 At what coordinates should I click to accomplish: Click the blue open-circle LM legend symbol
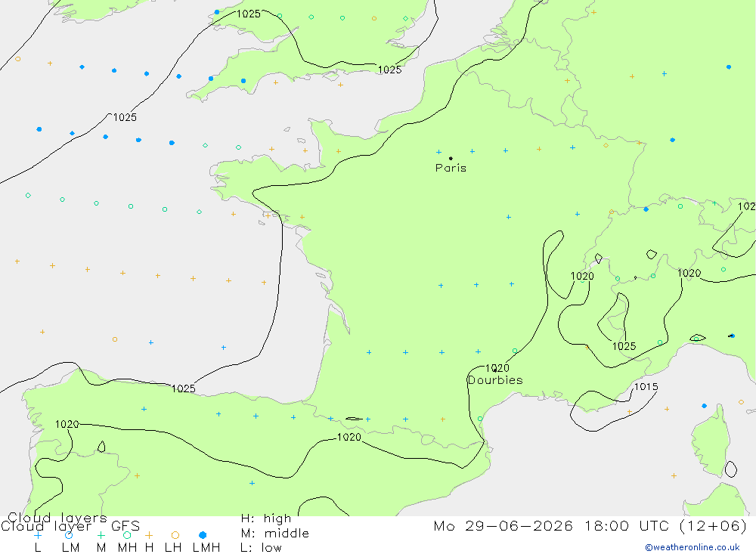click(69, 535)
